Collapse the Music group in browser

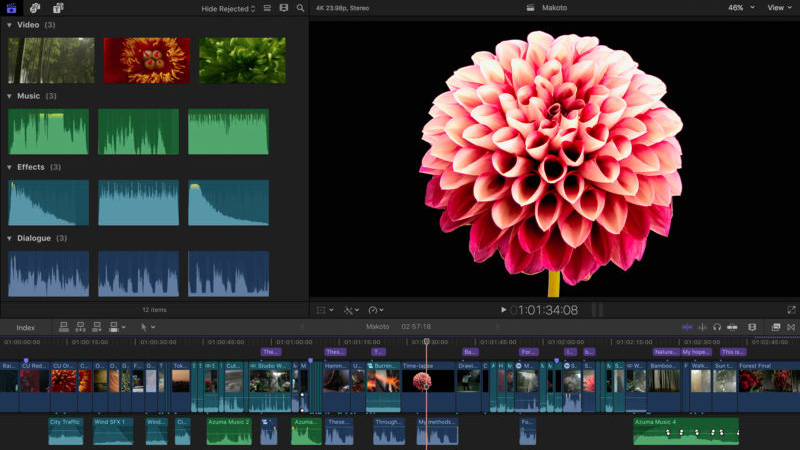tap(10, 96)
